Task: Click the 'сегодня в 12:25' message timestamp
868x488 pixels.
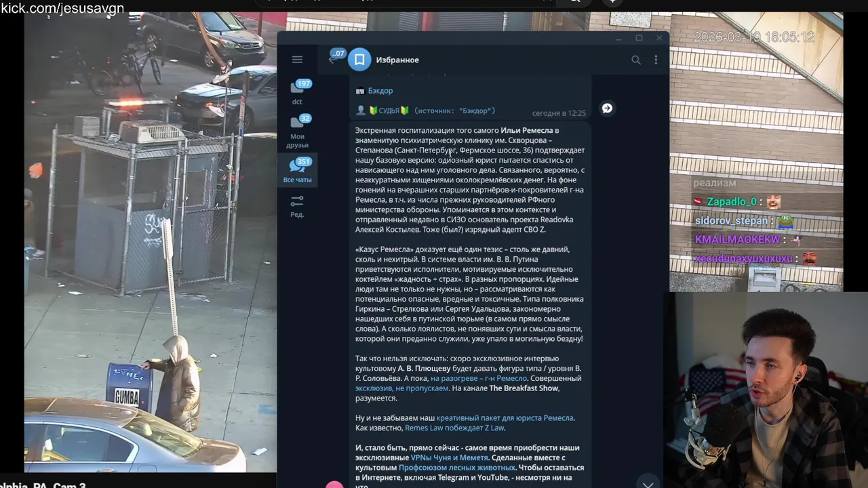Action: 559,113
